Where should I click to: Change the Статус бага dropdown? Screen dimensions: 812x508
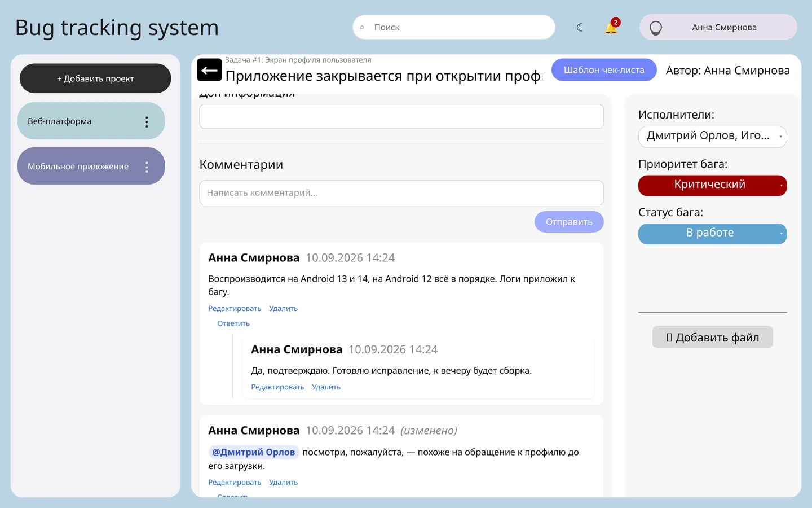click(x=712, y=234)
